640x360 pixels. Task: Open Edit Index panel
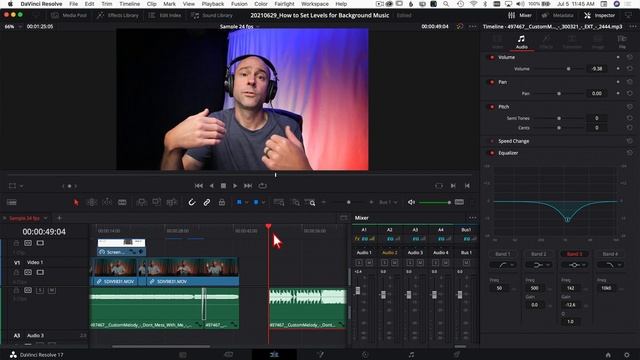[165, 16]
